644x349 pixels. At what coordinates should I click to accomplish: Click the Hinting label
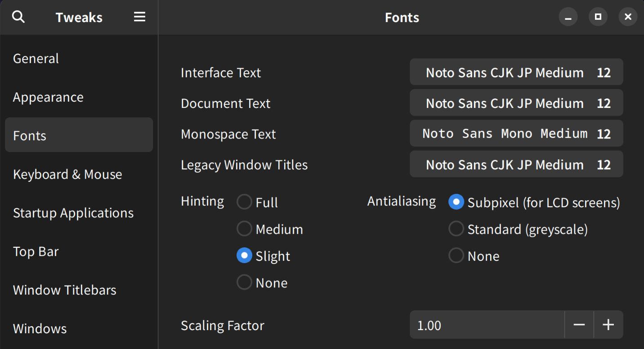202,201
